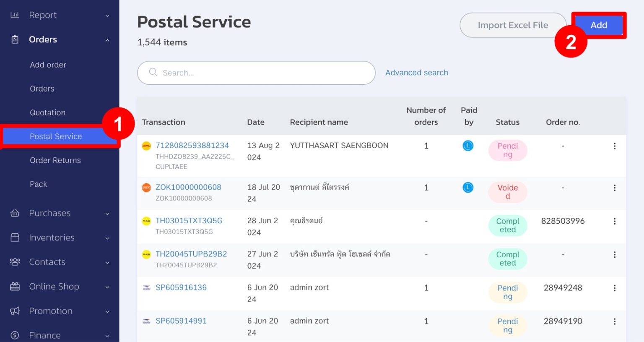
Task: Expand the Report section chevron
Action: tap(107, 16)
